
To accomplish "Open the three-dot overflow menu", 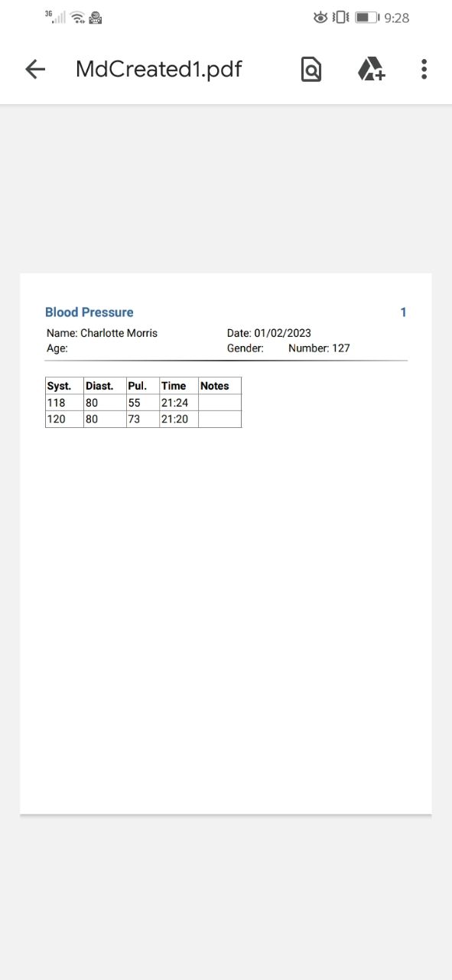I will tap(424, 70).
